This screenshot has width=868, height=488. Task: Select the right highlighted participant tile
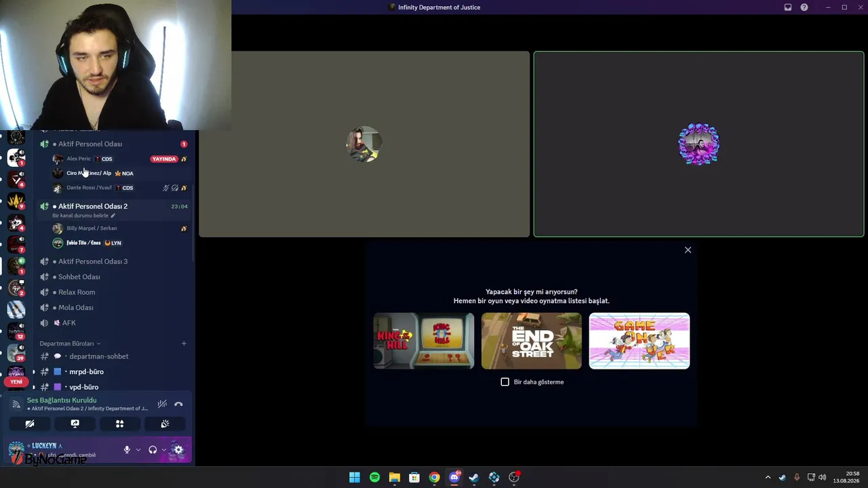tap(698, 144)
